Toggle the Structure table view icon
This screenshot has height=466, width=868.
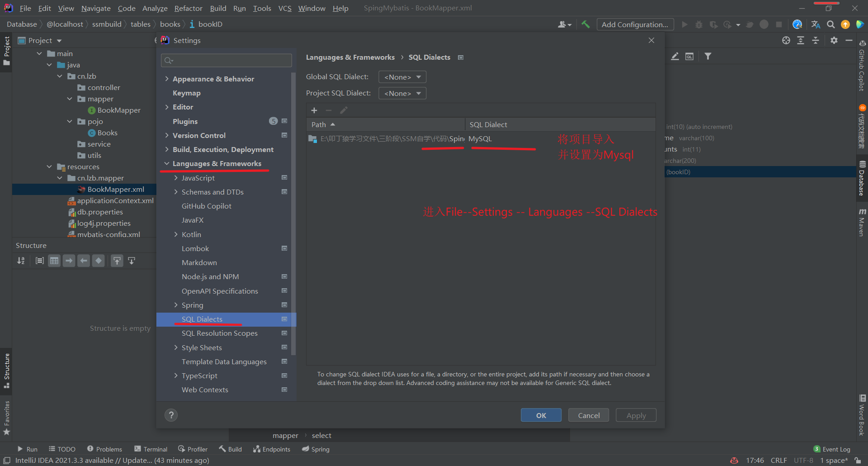54,261
